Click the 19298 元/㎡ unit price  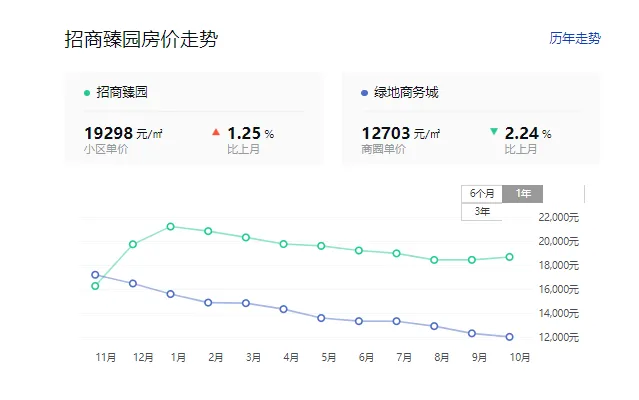[123, 133]
